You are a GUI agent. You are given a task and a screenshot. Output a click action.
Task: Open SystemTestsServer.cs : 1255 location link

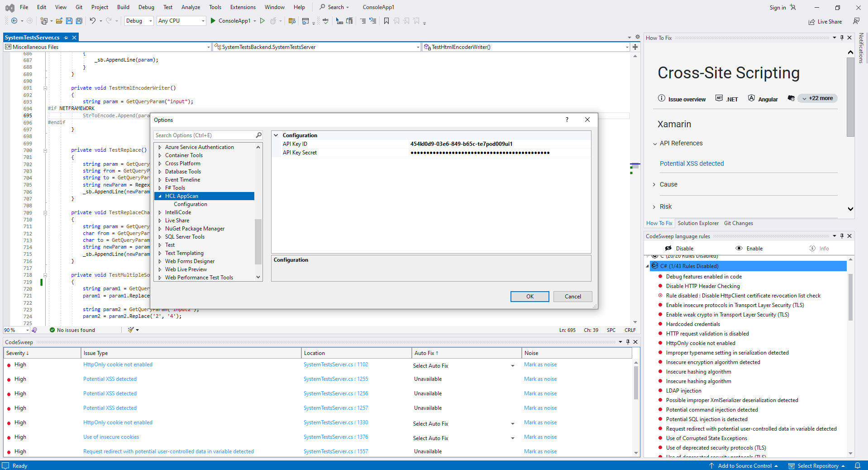pyautogui.click(x=336, y=379)
